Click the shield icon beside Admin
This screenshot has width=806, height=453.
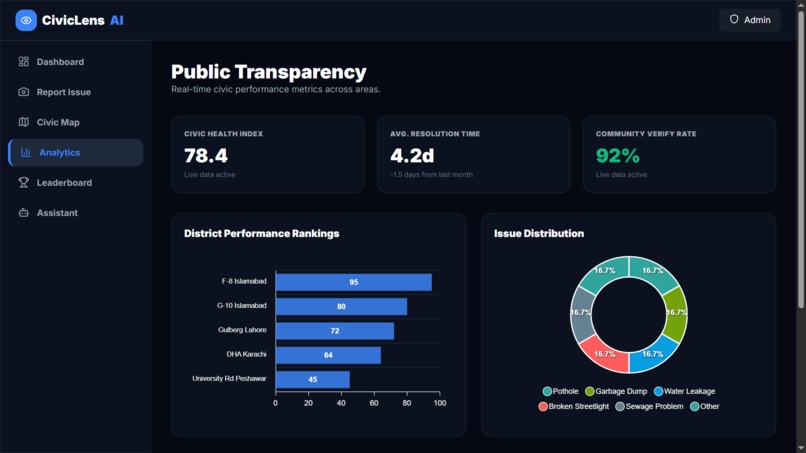(x=734, y=20)
